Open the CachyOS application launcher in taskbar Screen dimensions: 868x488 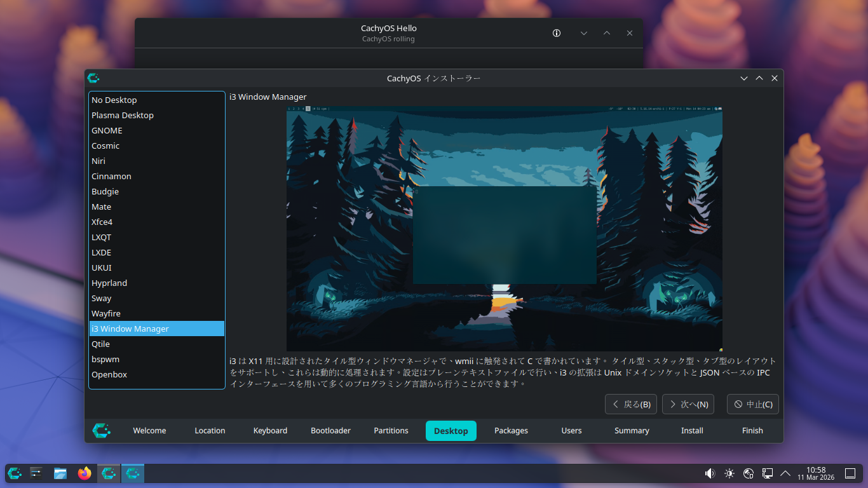15,473
